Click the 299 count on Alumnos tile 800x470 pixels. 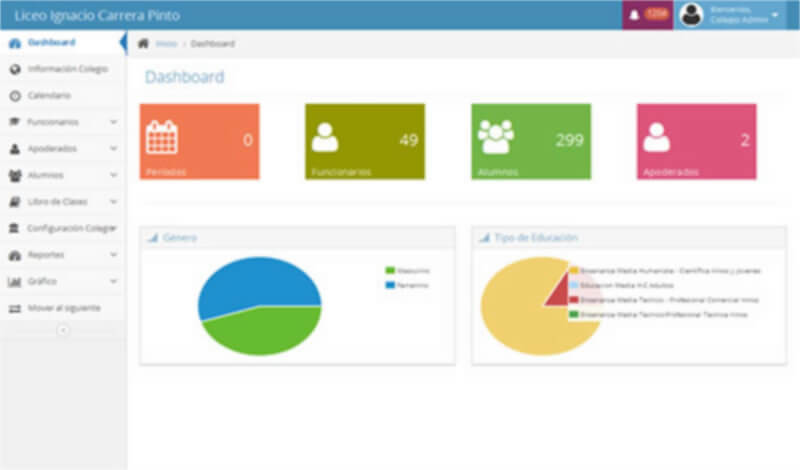[569, 140]
